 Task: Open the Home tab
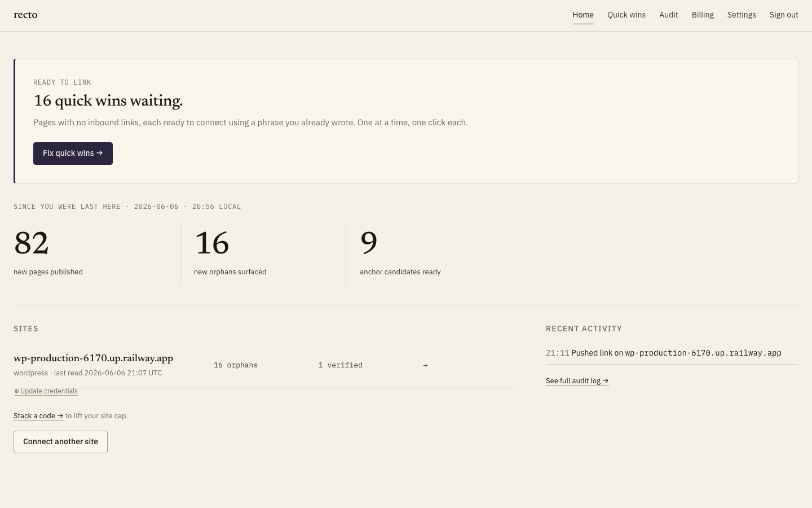[x=583, y=15]
